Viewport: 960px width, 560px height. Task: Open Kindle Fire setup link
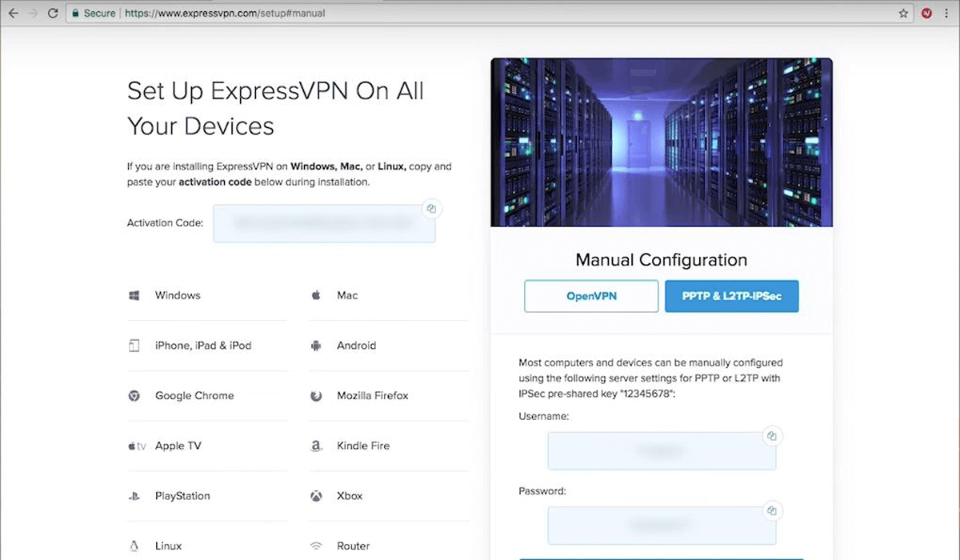pos(363,446)
